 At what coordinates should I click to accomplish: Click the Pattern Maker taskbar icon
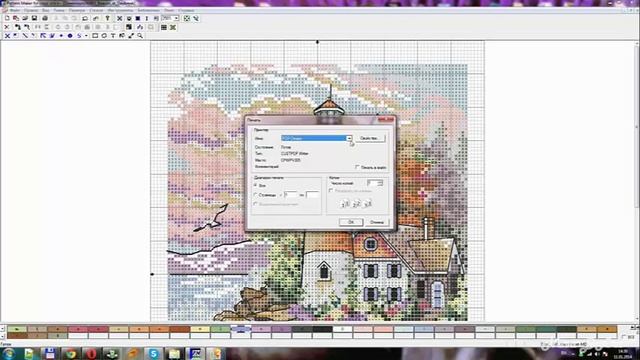[x=195, y=353]
